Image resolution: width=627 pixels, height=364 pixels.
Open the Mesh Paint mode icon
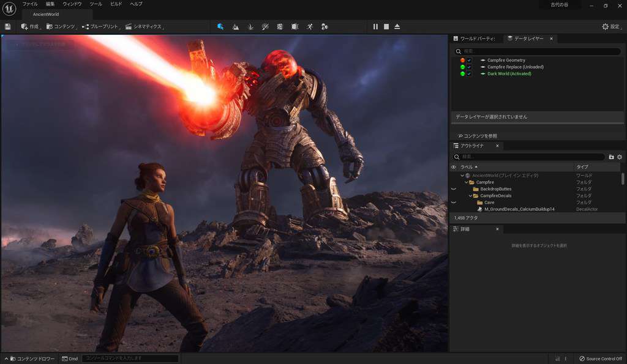pyautogui.click(x=265, y=27)
